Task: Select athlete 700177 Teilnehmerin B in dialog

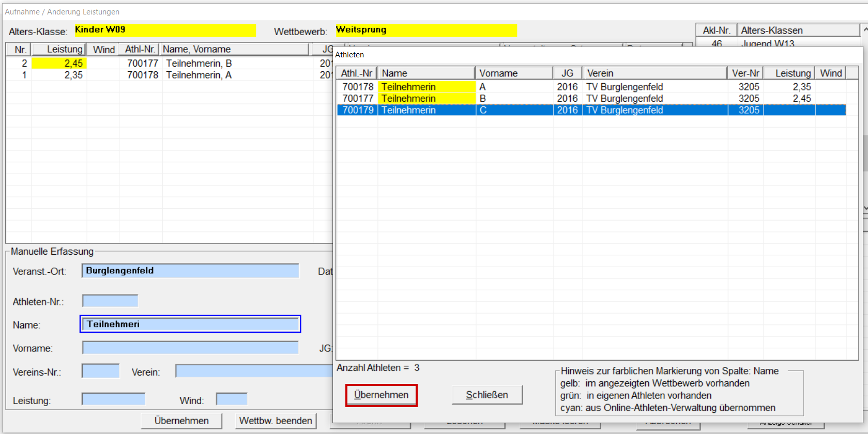Action: pyautogui.click(x=517, y=98)
